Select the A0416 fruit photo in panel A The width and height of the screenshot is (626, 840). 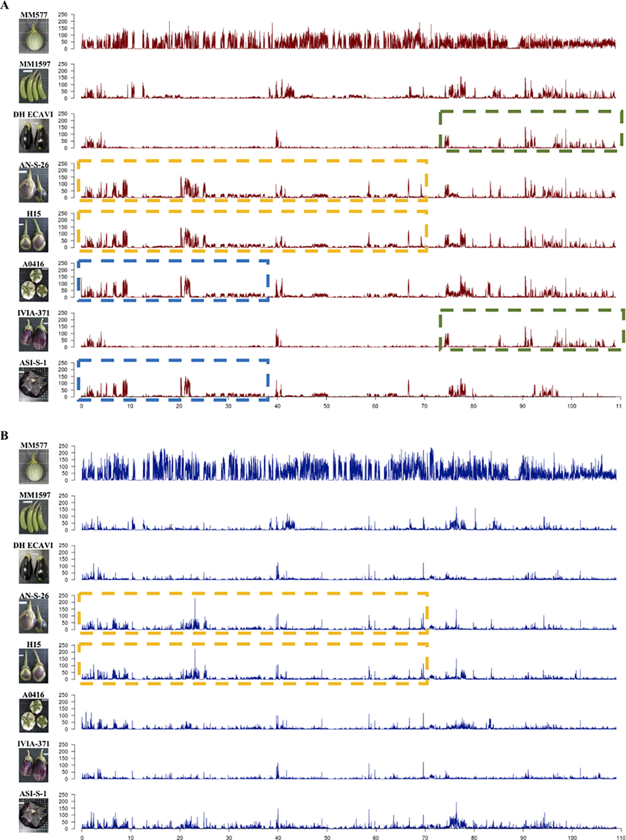tap(34, 285)
